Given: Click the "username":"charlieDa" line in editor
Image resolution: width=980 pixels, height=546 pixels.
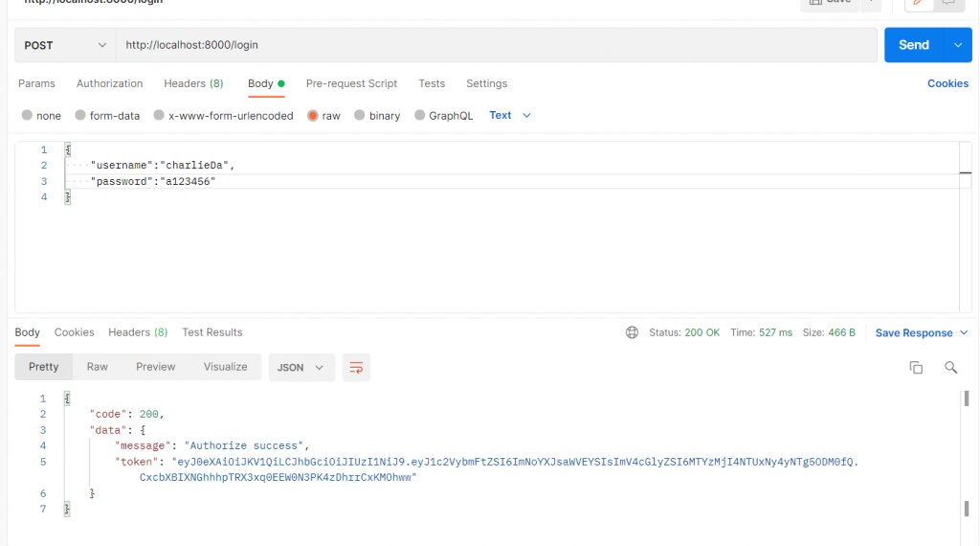Looking at the screenshot, I should click(x=163, y=165).
